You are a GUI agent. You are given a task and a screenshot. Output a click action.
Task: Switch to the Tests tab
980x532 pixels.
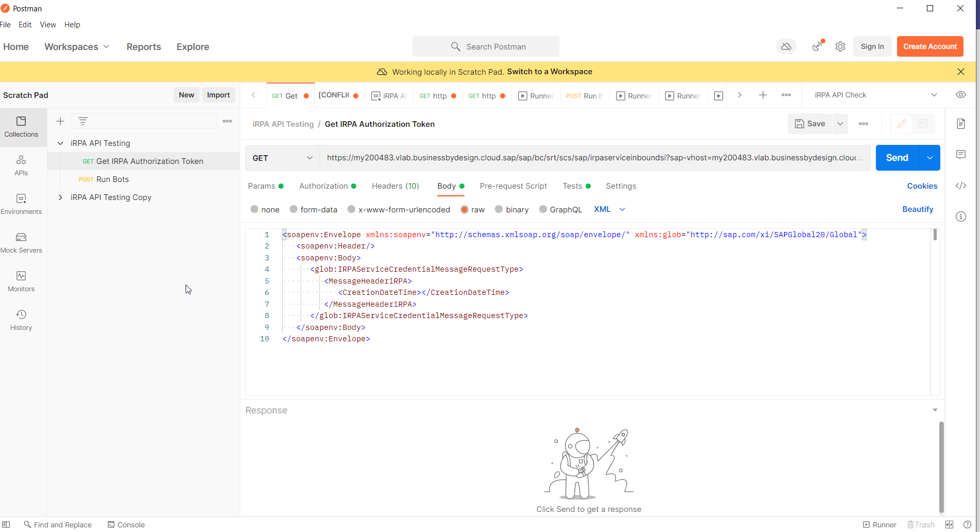tap(576, 186)
